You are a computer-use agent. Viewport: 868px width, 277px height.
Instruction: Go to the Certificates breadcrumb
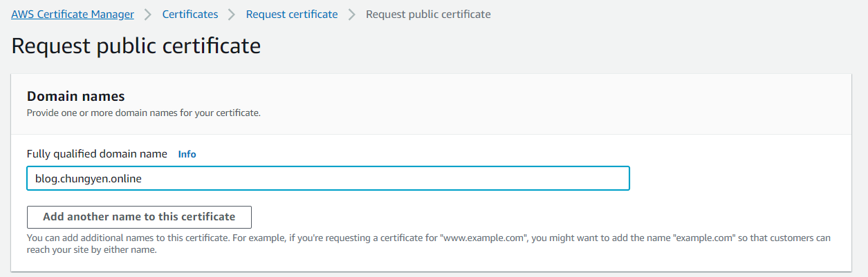[190, 14]
